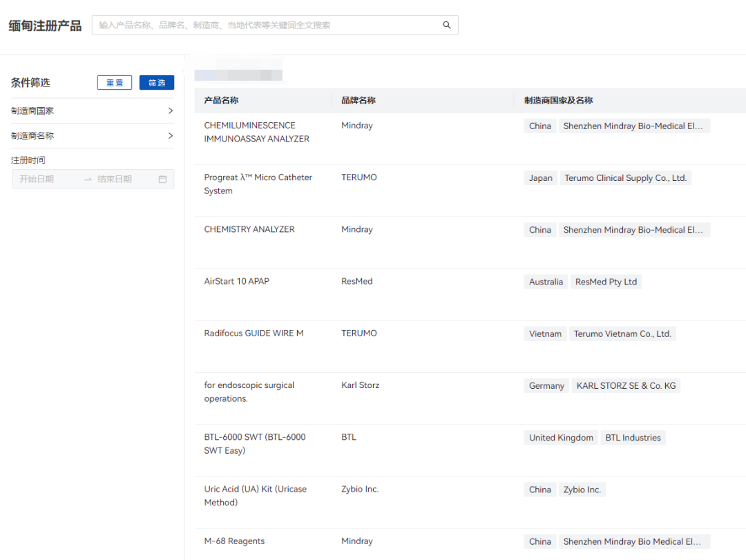746x560 pixels.
Task: Open CHEMILUMINESCENCE IMMUNOASSAY ANALYZER product
Action: 256,132
